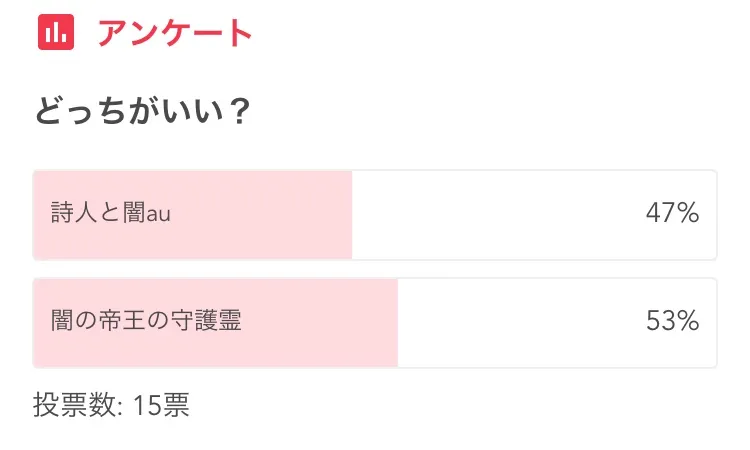This screenshot has width=750, height=450.
Task: Vote for the 詩人と闇au option
Action: [375, 215]
